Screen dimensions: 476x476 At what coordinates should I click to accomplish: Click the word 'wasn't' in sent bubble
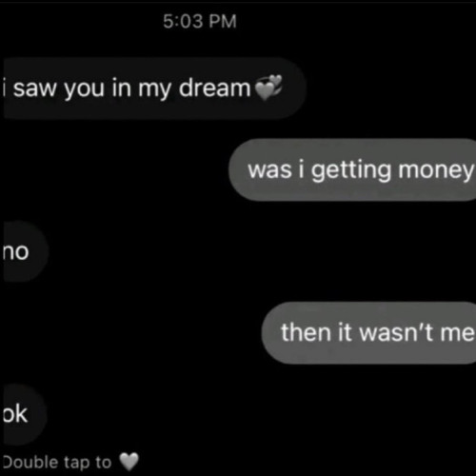tap(397, 332)
